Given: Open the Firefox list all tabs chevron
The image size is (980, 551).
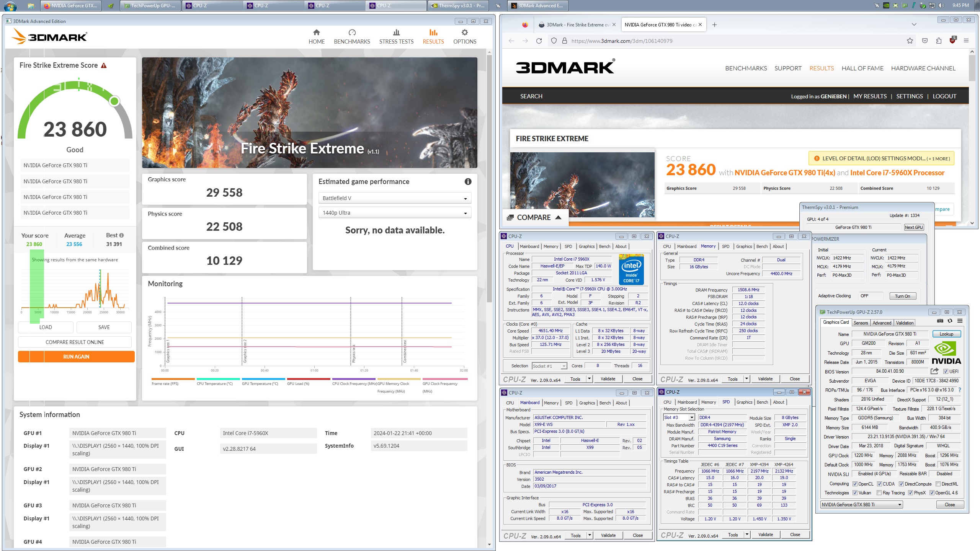Looking at the screenshot, I should [914, 25].
